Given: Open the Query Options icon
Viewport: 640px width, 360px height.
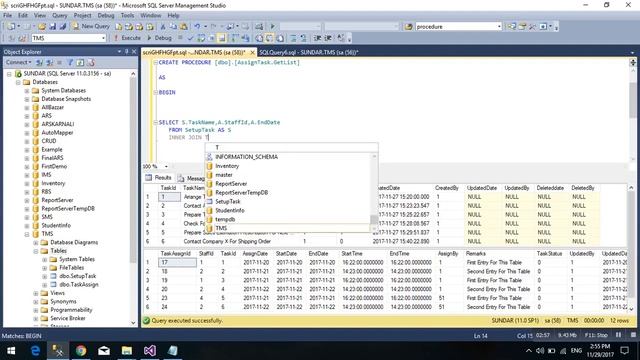Looking at the screenshot, I should click(211, 38).
